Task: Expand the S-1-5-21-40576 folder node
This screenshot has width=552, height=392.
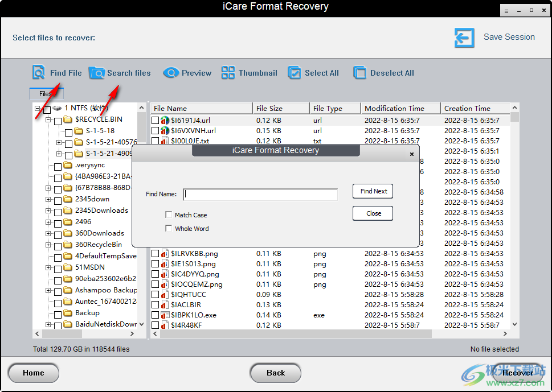Action: 59,142
